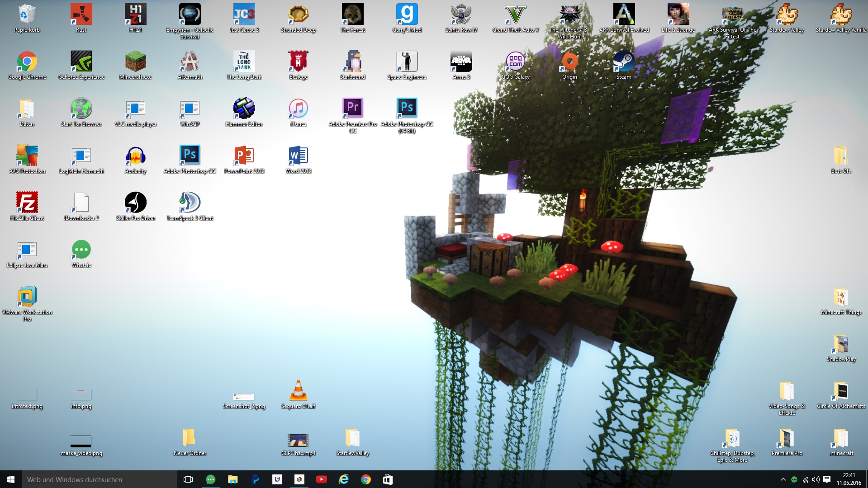Select the Steam desktop shortcut
The image size is (868, 488).
(624, 62)
